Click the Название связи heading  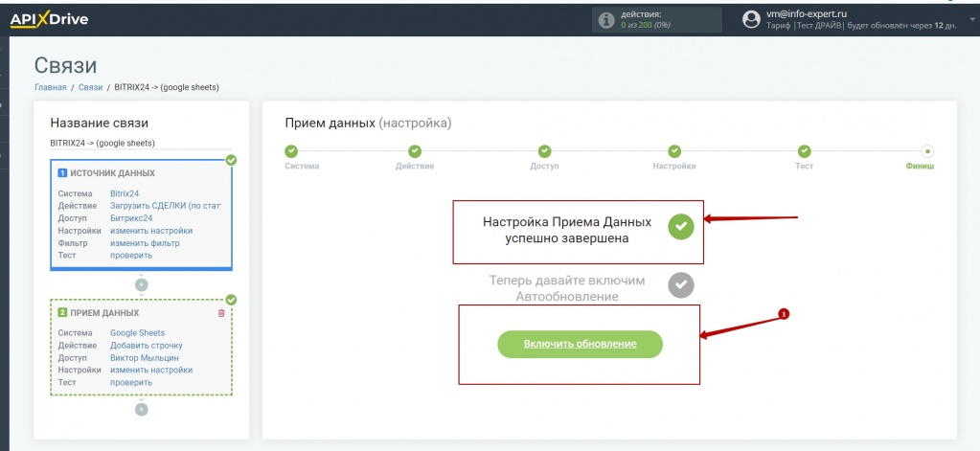click(100, 124)
